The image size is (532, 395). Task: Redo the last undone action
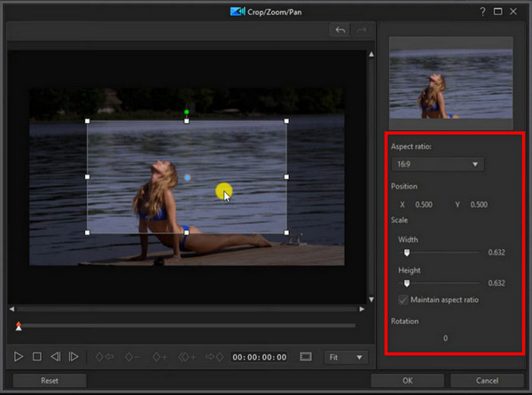click(362, 30)
